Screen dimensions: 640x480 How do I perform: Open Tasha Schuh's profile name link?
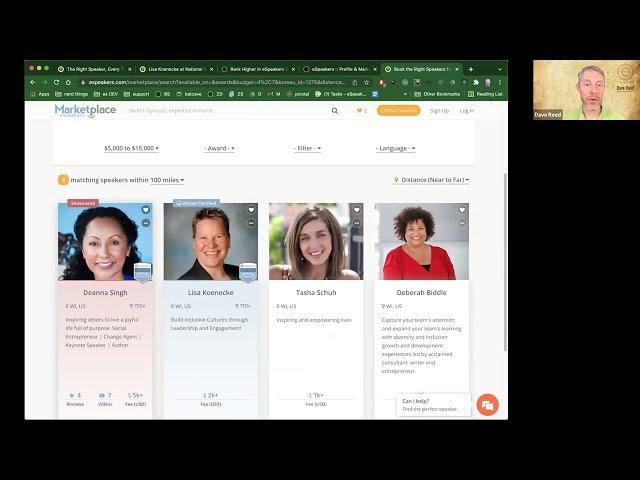pyautogui.click(x=316, y=293)
